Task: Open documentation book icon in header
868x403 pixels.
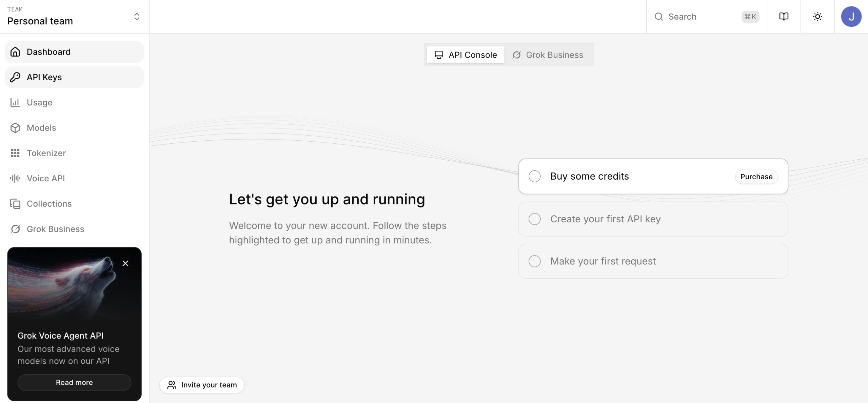Action: [x=784, y=17]
